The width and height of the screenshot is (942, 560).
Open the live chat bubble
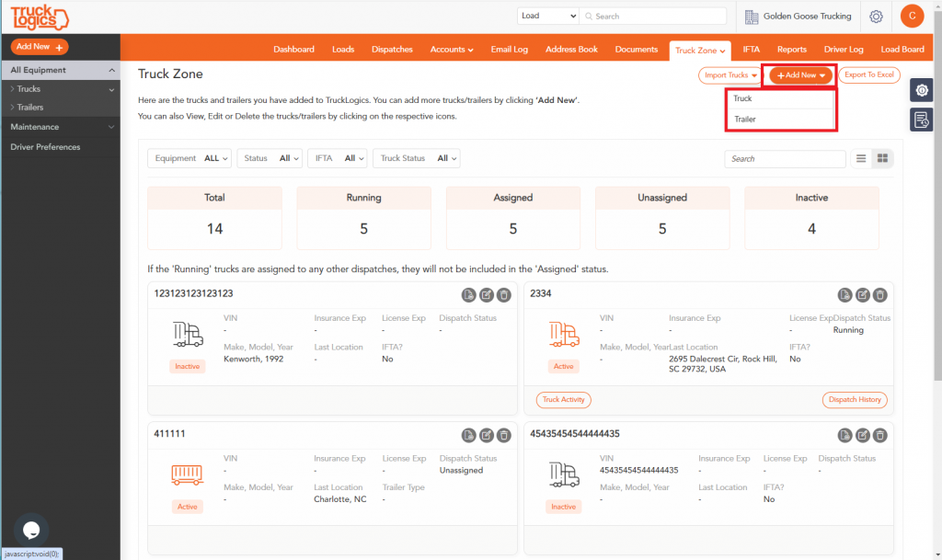pyautogui.click(x=31, y=530)
